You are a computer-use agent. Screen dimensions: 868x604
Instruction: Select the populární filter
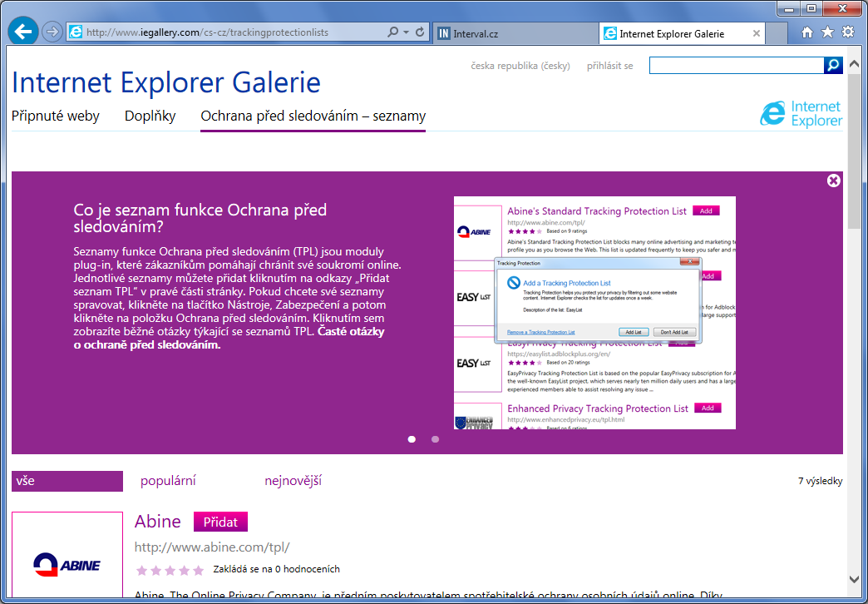(168, 481)
